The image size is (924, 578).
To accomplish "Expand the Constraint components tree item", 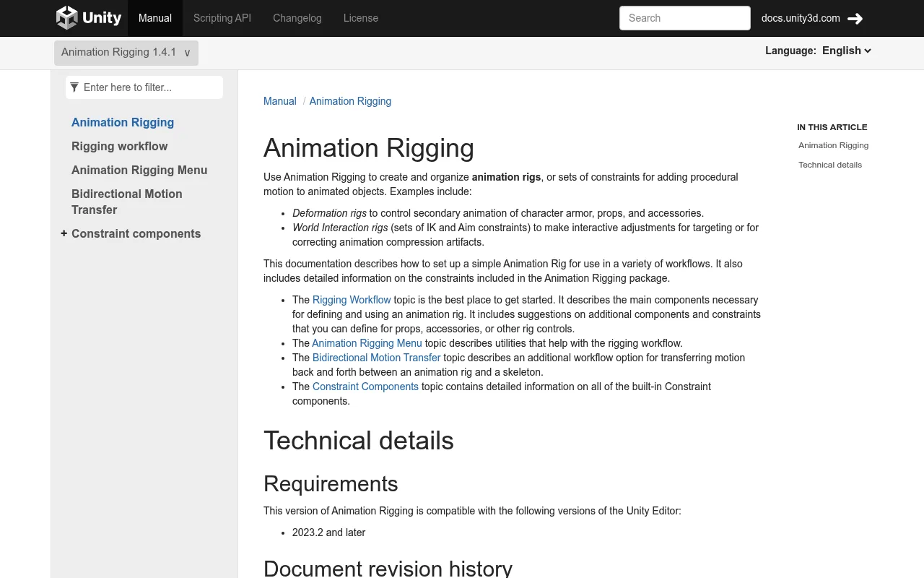I will 64,233.
